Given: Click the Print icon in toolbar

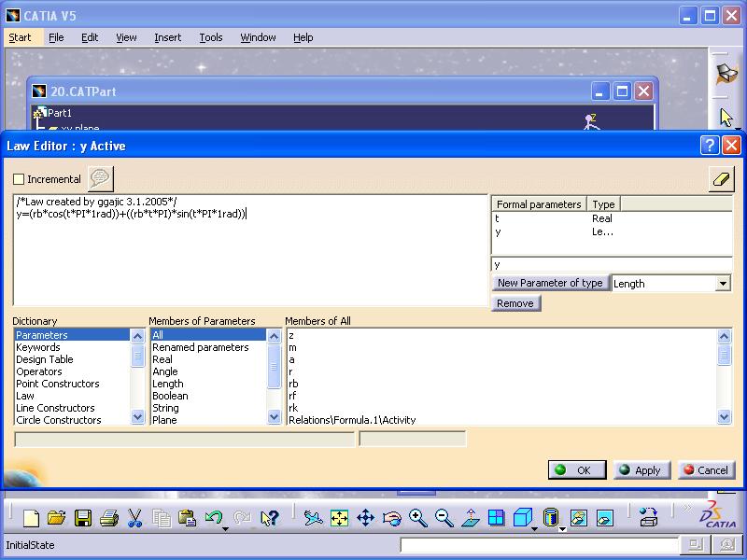Looking at the screenshot, I should click(x=108, y=518).
